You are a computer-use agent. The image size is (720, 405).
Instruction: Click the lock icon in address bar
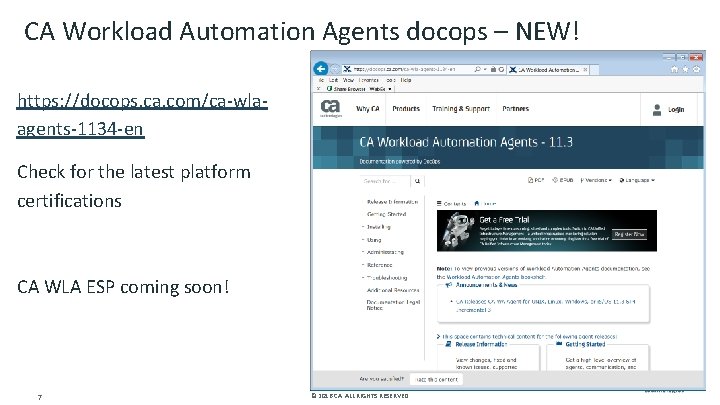pyautogui.click(x=493, y=69)
